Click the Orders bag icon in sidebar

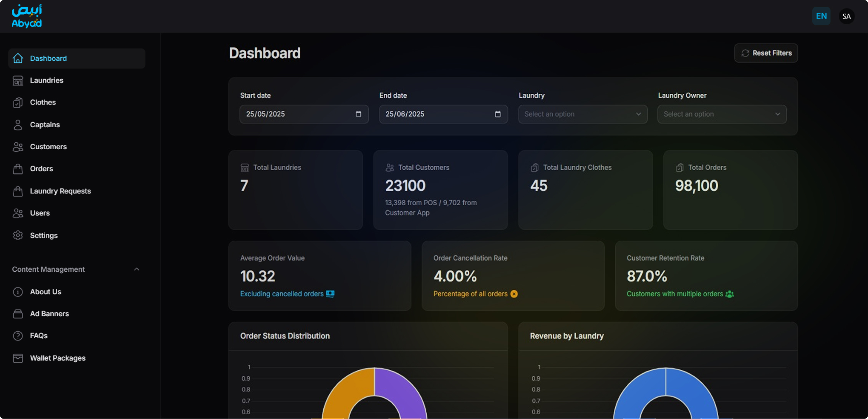pos(18,169)
